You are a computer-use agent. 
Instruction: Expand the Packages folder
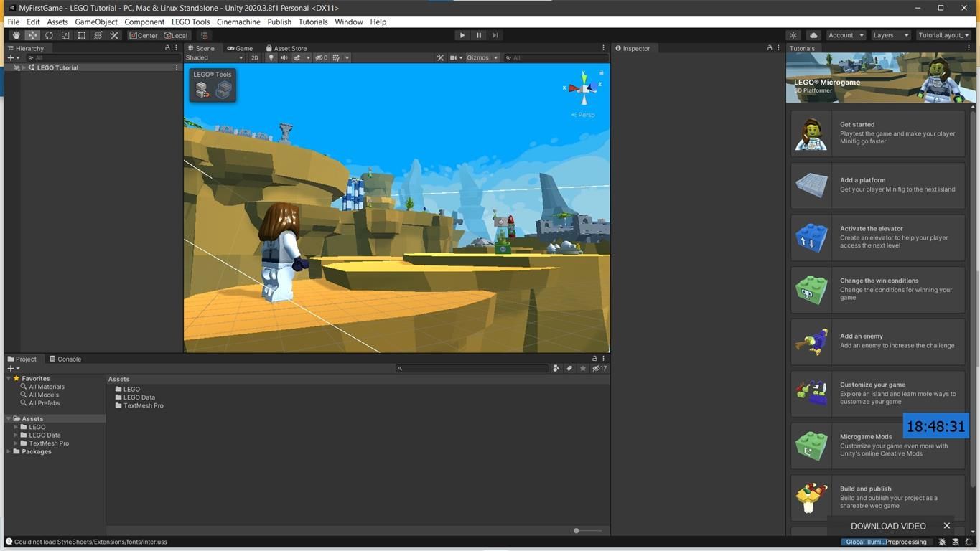[x=8, y=451]
